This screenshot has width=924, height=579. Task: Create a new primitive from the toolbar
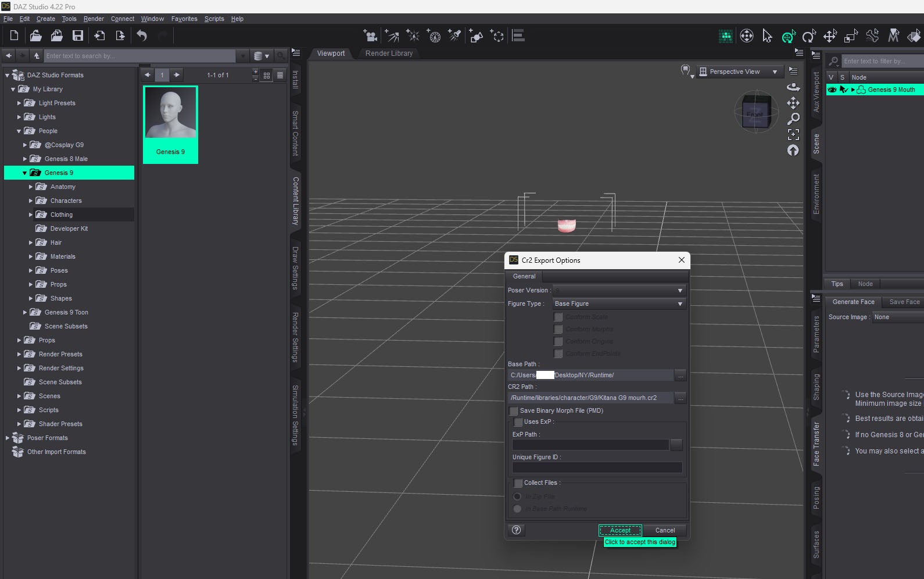click(476, 36)
